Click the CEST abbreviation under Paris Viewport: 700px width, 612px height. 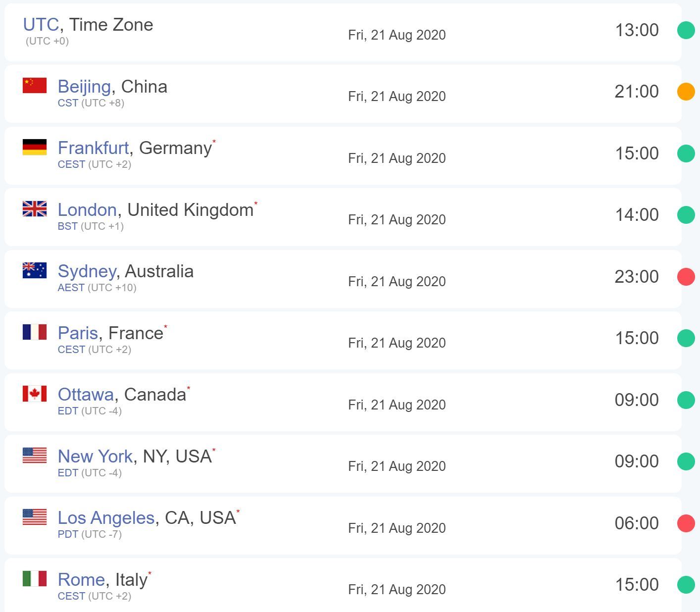(x=71, y=350)
